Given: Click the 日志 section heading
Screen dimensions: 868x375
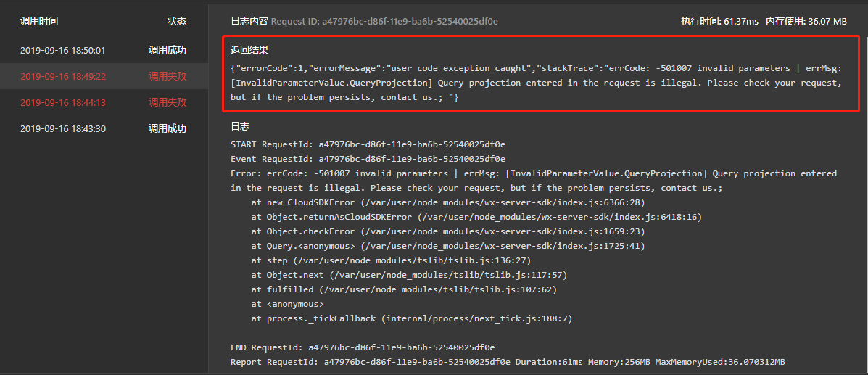Looking at the screenshot, I should [240, 126].
